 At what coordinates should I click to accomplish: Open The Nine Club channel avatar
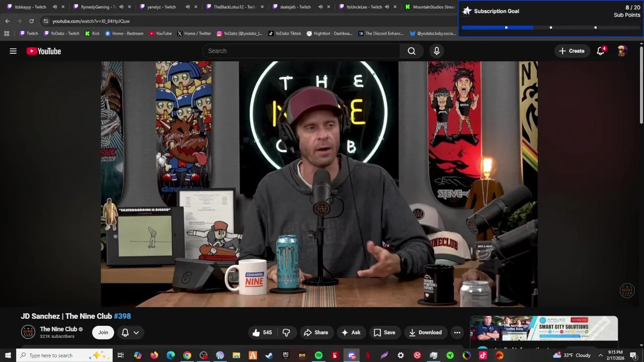pos(28,332)
